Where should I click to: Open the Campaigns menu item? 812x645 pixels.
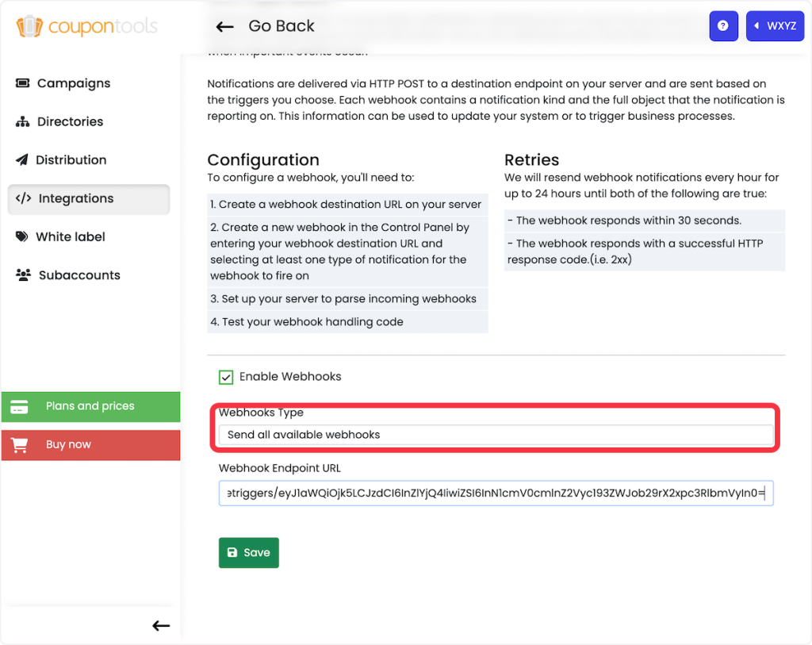click(x=73, y=83)
